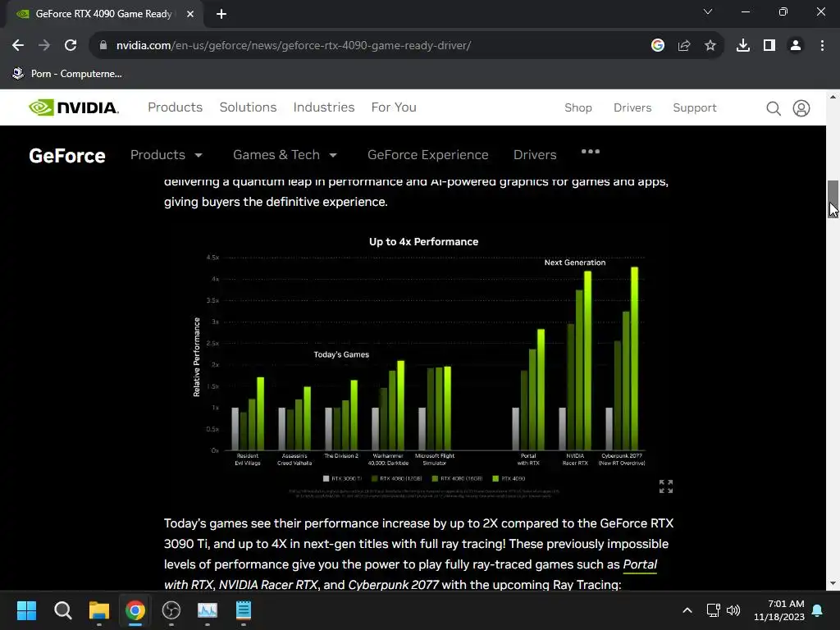Open the performance monitor taskbar app
The image size is (840, 630).
[x=208, y=610]
